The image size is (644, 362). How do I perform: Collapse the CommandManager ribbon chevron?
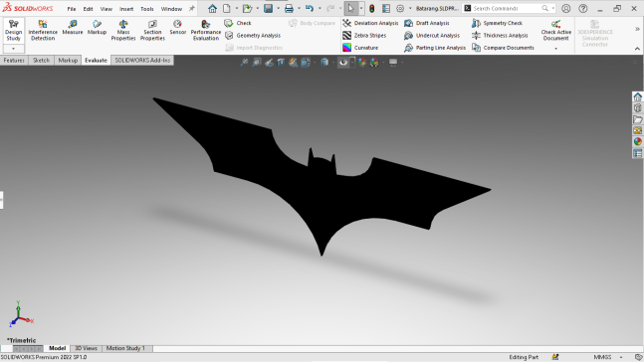coord(637,49)
